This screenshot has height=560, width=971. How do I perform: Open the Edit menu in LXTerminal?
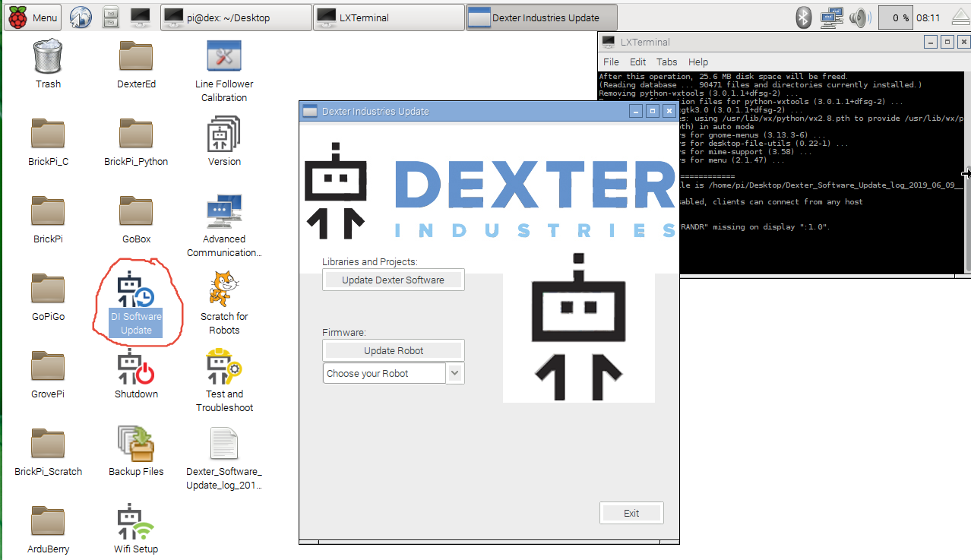click(x=637, y=62)
